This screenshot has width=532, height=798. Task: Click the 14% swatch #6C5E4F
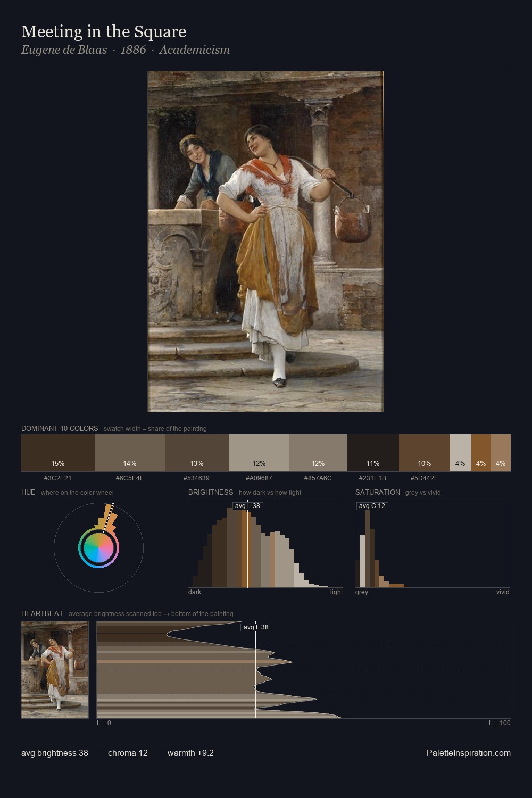(130, 453)
